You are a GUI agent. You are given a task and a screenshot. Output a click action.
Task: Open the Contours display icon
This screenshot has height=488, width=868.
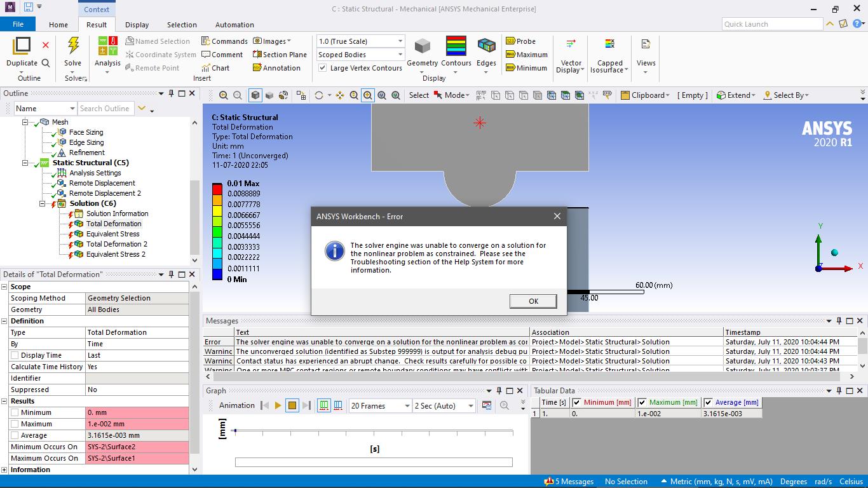pos(456,46)
